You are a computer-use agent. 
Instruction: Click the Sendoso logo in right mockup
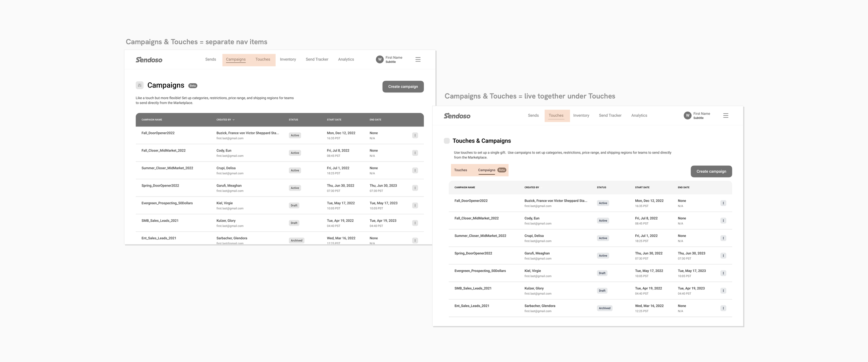tap(457, 116)
